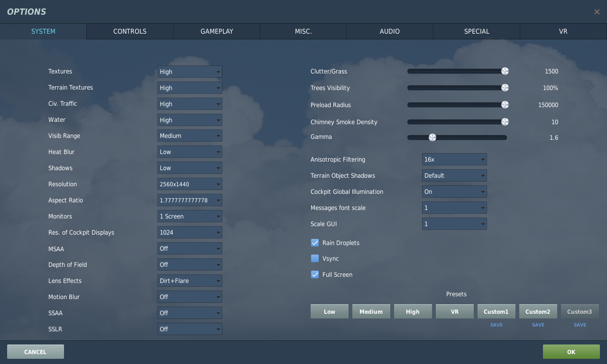Switch to the CONTROLS tab
Image resolution: width=607 pixels, height=364 pixels.
pyautogui.click(x=130, y=31)
